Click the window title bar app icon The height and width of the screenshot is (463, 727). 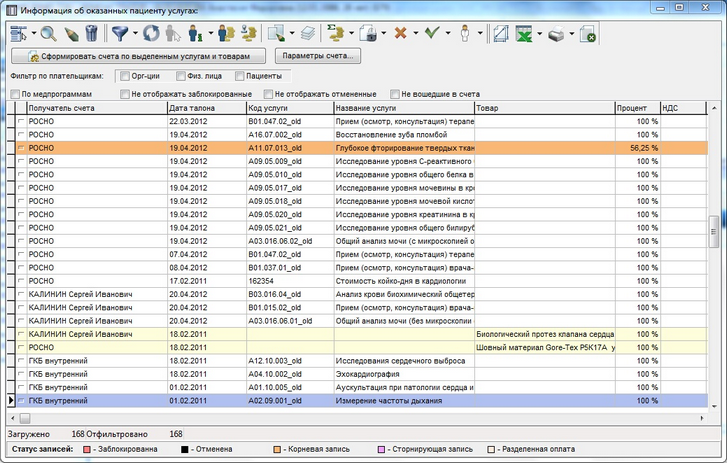click(x=12, y=10)
